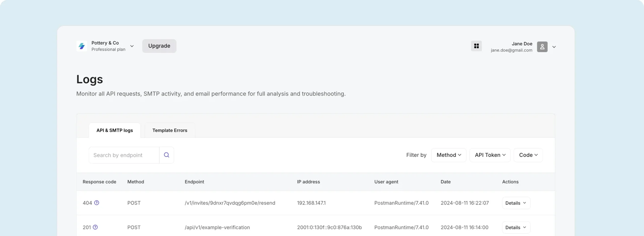Click the Jane Doe avatar icon
This screenshot has height=236, width=644.
(542, 47)
